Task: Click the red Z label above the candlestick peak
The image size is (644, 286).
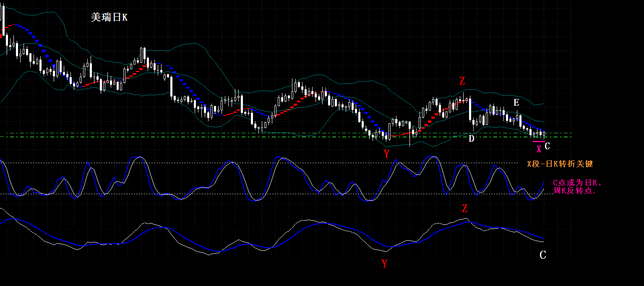Action: (x=462, y=81)
